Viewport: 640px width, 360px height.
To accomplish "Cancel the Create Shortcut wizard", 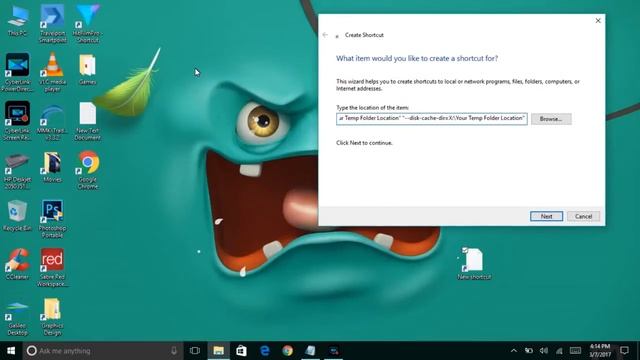I will click(x=583, y=216).
